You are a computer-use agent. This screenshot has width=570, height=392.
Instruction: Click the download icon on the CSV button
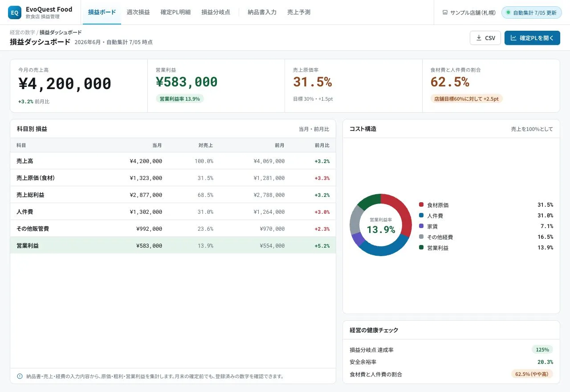click(479, 38)
